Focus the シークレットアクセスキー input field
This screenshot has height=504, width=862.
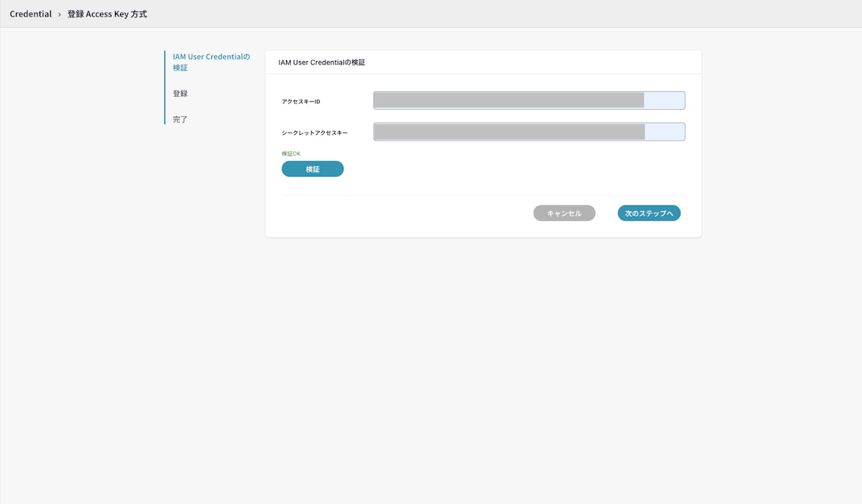(x=529, y=132)
